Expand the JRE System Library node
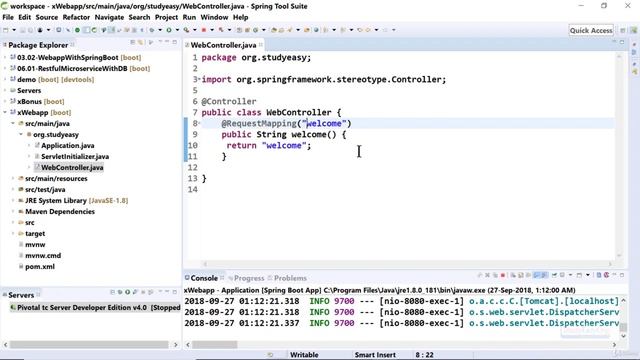Viewport: 640px width, 360px height. coord(13,200)
